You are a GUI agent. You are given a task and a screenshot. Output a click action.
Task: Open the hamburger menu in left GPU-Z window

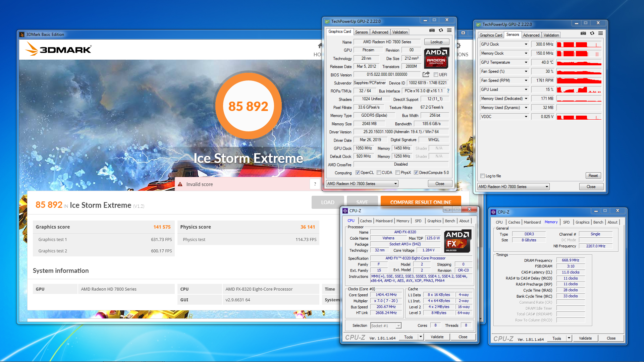[449, 31]
